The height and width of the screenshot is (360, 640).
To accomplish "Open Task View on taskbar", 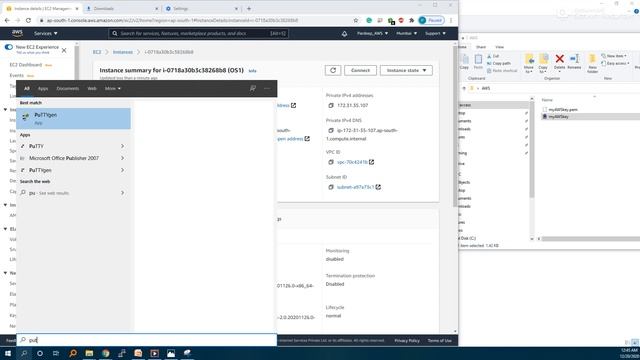I will [x=56, y=353].
